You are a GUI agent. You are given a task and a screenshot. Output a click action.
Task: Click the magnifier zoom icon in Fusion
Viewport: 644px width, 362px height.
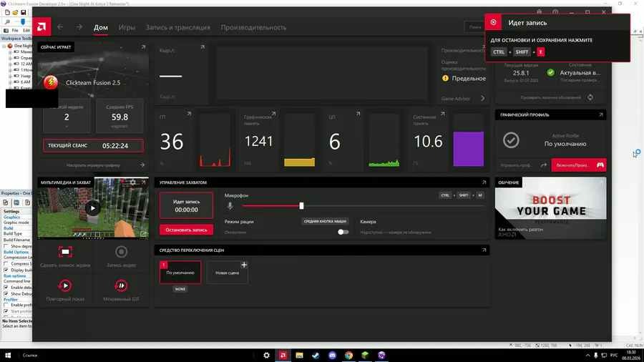(x=7, y=21)
